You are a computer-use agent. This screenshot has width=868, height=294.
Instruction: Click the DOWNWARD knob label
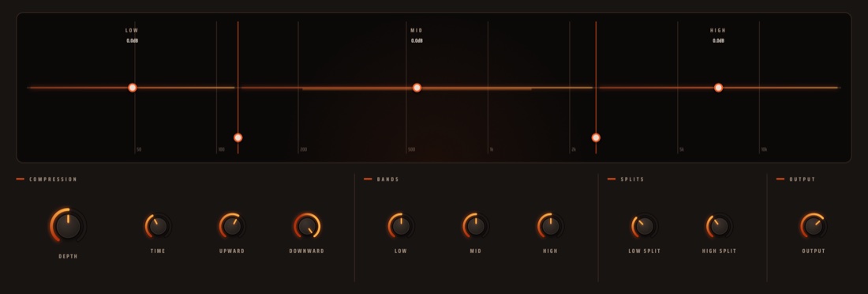[x=307, y=251]
